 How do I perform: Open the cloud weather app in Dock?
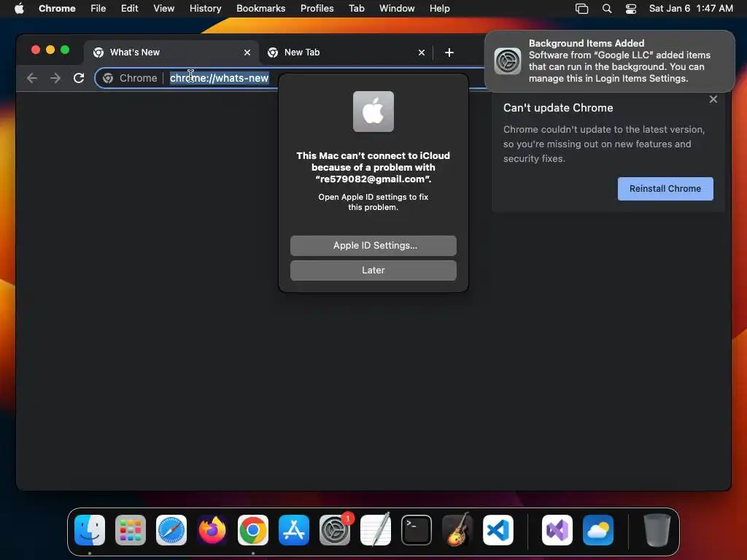598,530
